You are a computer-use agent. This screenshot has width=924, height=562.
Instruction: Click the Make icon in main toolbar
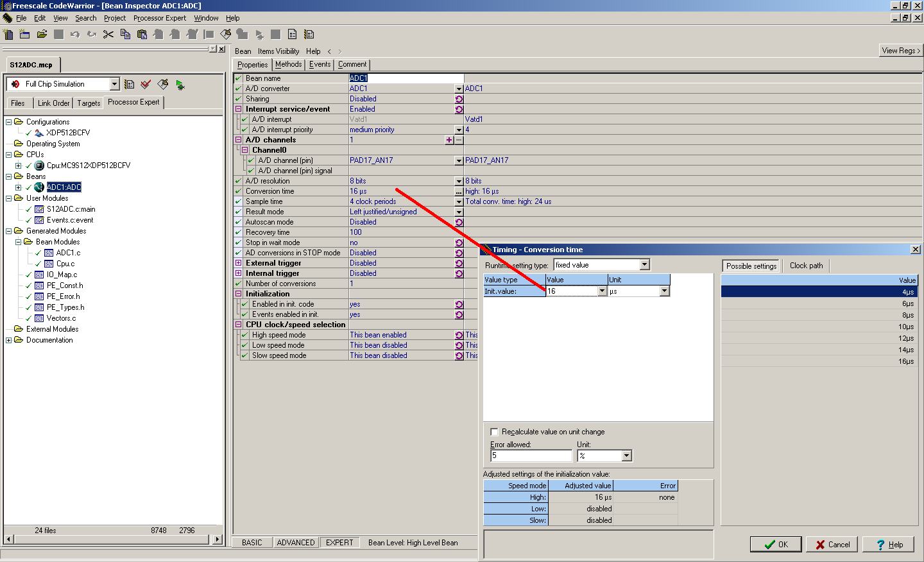click(226, 34)
